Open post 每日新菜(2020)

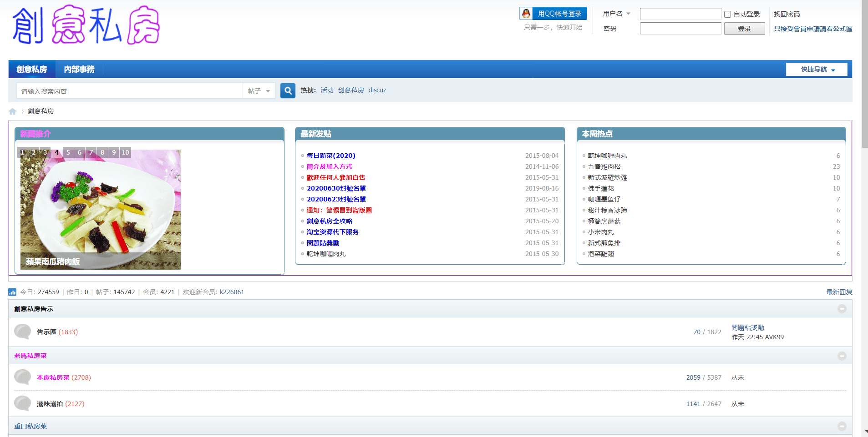tap(331, 156)
